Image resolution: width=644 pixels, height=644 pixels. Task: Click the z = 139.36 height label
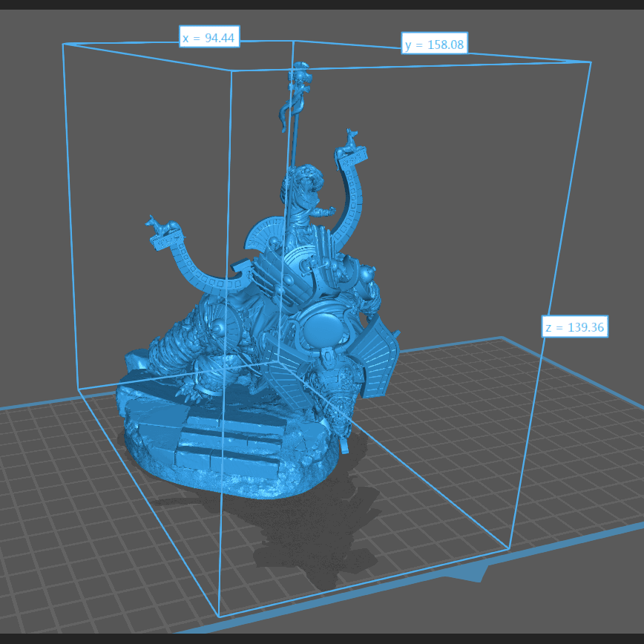click(575, 326)
